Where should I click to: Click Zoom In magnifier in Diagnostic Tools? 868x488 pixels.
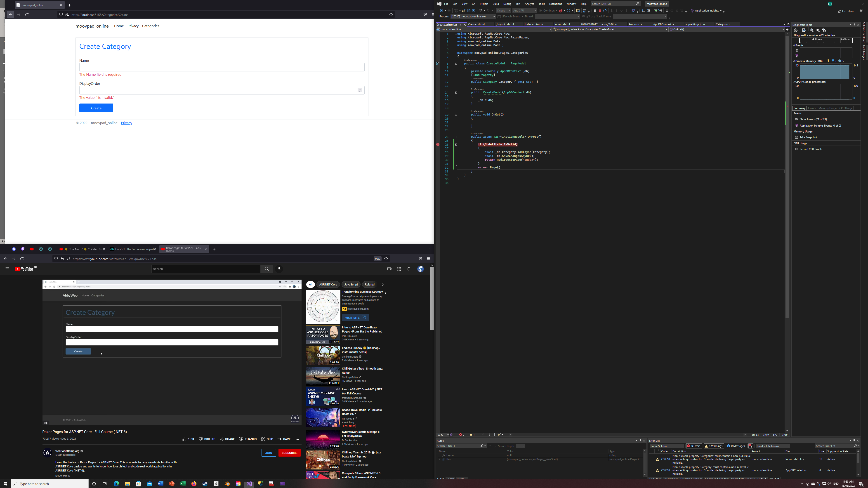pyautogui.click(x=812, y=30)
